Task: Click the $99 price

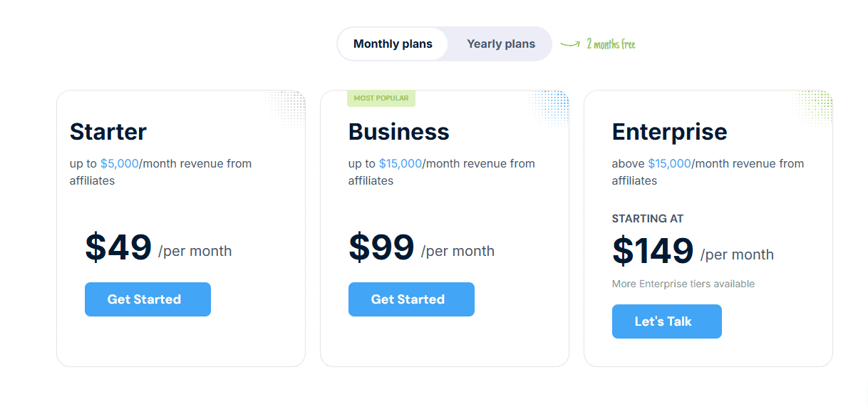Action: coord(381,247)
